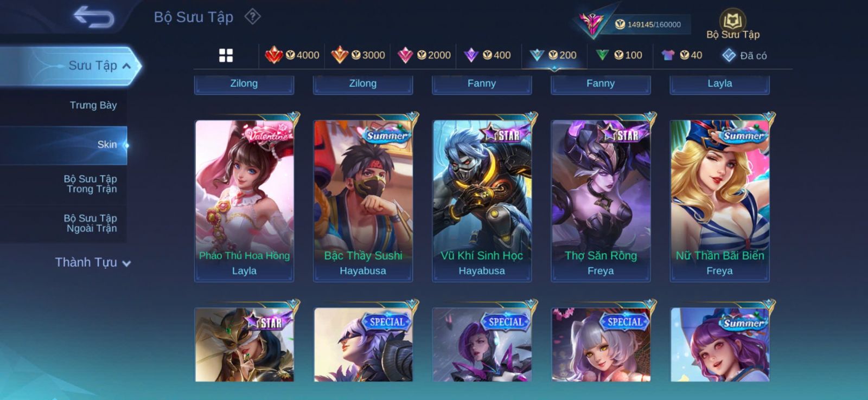
Task: Open the Vũ Khí Sinh Học Hayabusa skin
Action: pos(482,201)
